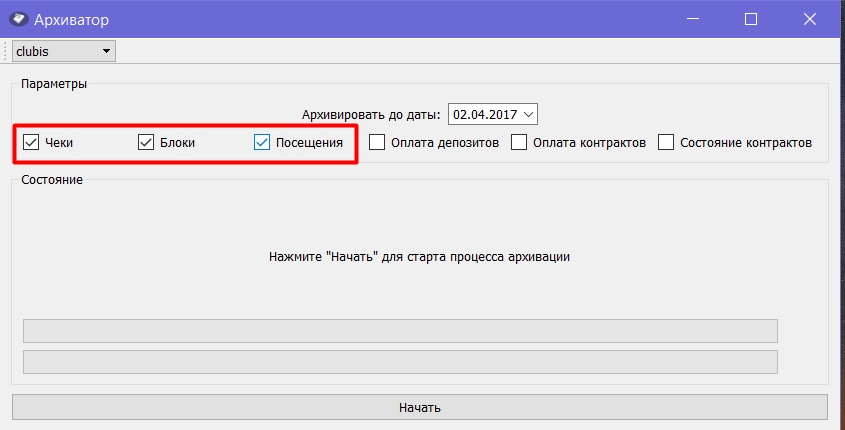
Task: Click the Архивировать до даты label
Action: pyautogui.click(x=371, y=115)
